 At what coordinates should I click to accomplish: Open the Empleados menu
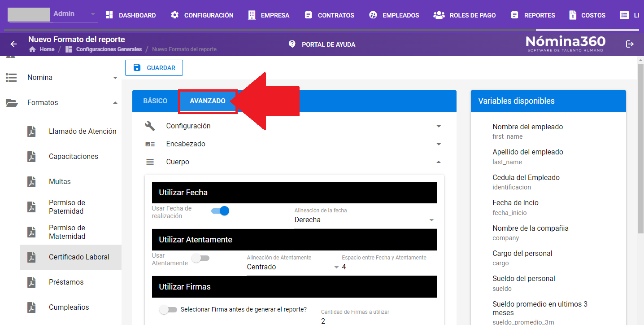coord(394,15)
